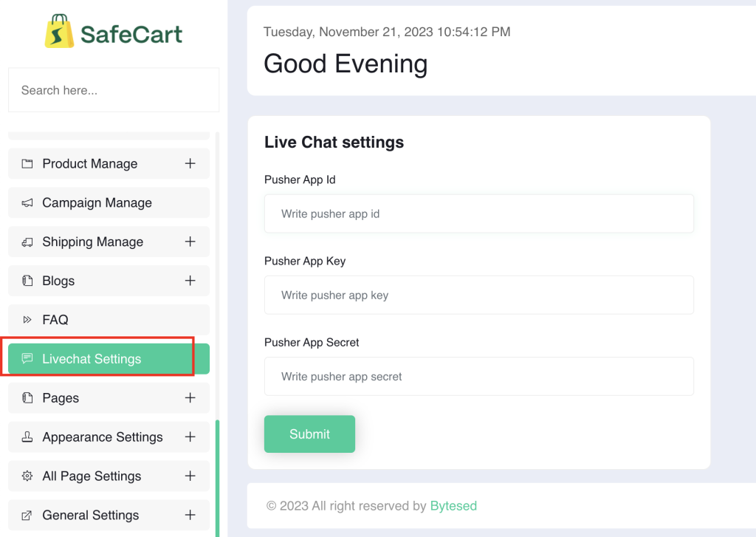Click the sidebar green scrollbar
756x537 pixels.
218,478
